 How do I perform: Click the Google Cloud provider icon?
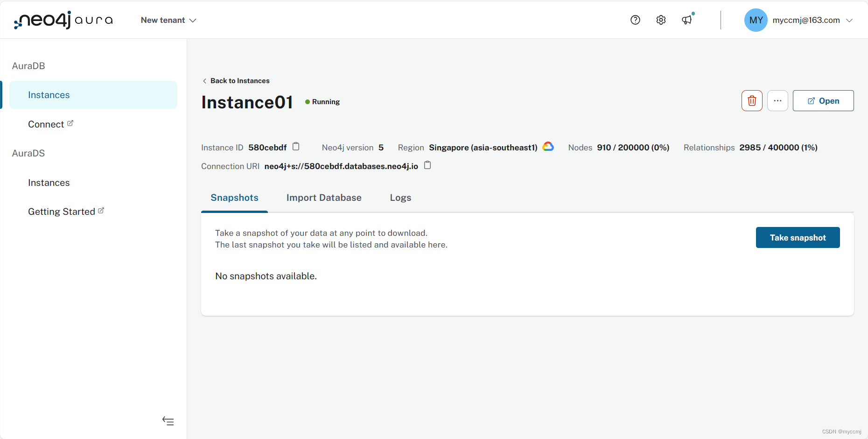pos(548,147)
